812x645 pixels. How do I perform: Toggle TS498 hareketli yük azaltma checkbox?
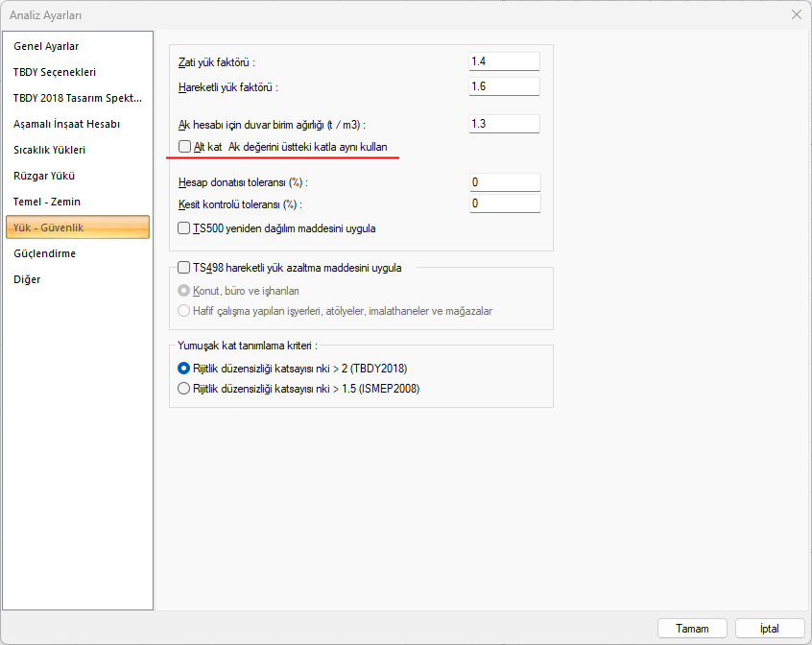185,268
